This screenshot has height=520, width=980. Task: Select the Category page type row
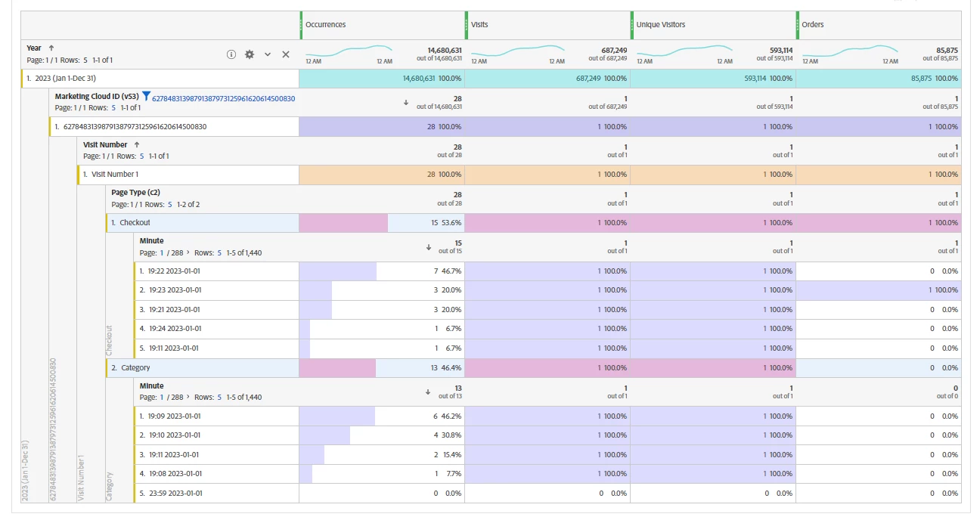(202, 368)
